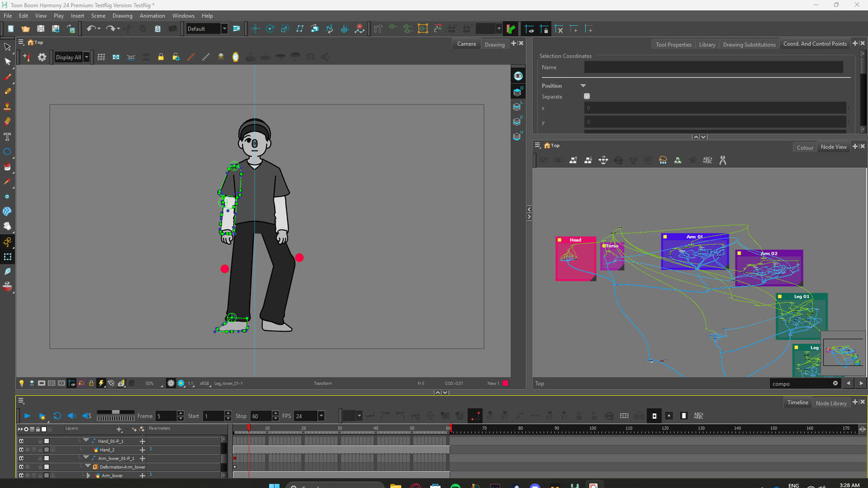Viewport: 868px width, 488px height.
Task: Toggle visibility of Arm_lower_01-P_1 layer
Action: 21,458
